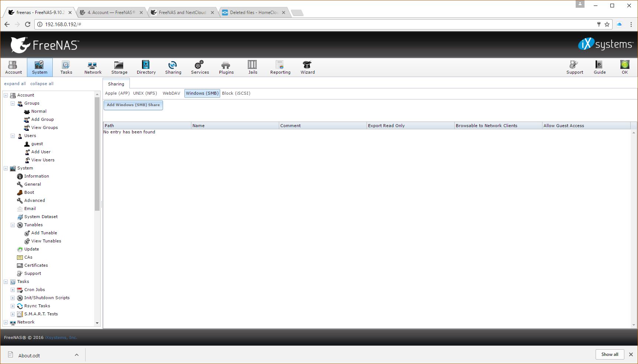Switch to the Block (iSCSI) tab
Viewport: 638px width, 364px height.
[236, 93]
